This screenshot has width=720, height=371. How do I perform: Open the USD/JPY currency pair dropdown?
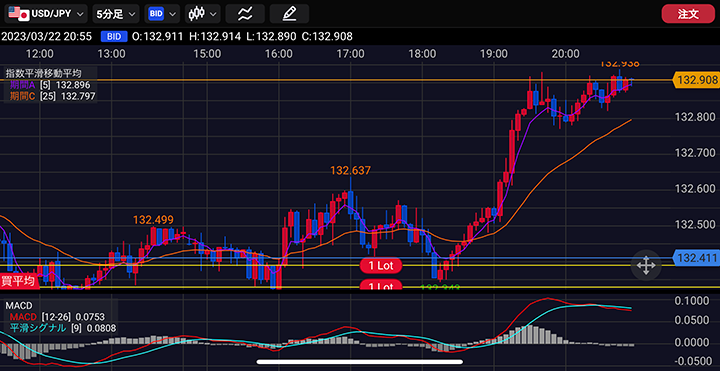coord(46,14)
